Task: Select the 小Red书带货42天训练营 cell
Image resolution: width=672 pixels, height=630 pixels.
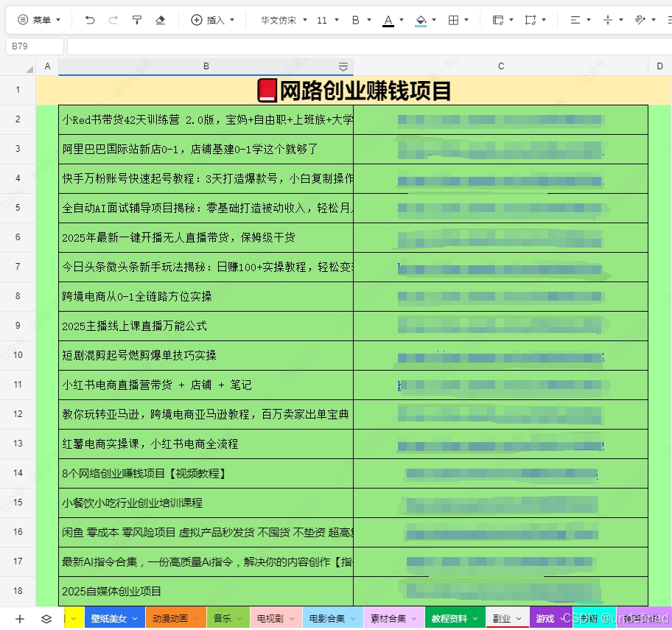Action: [206, 119]
